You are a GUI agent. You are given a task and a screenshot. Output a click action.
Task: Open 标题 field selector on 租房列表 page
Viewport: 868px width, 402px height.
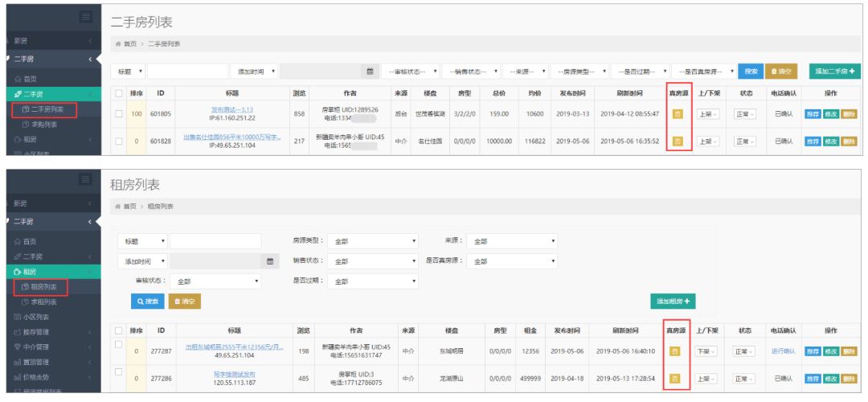(x=142, y=241)
